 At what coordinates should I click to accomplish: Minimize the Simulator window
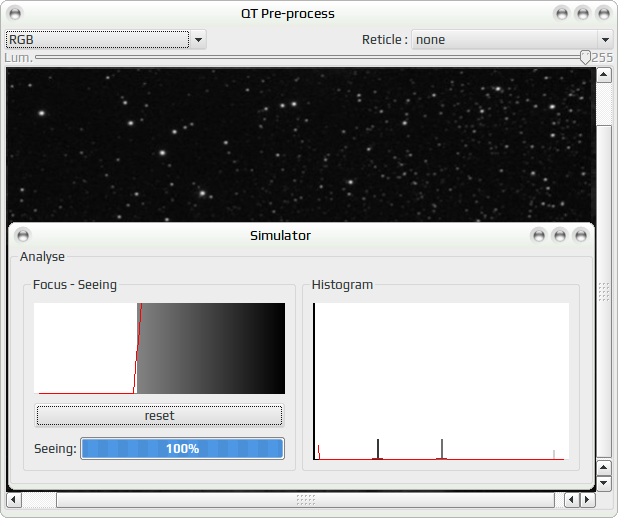coord(539,235)
